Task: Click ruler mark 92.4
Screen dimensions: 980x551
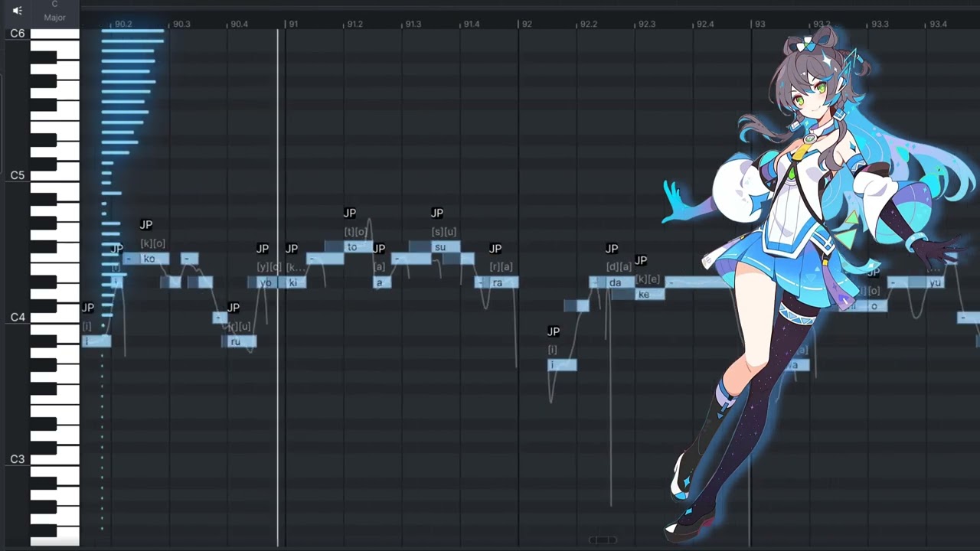Action: tap(705, 24)
